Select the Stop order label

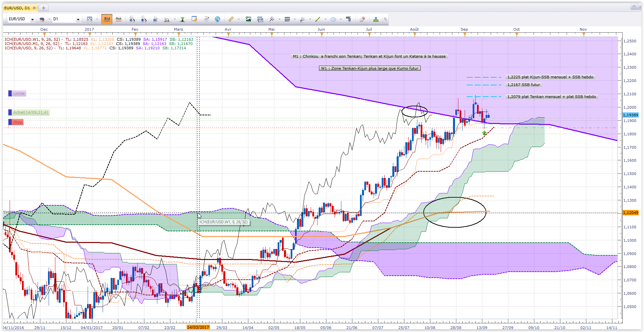18,122
